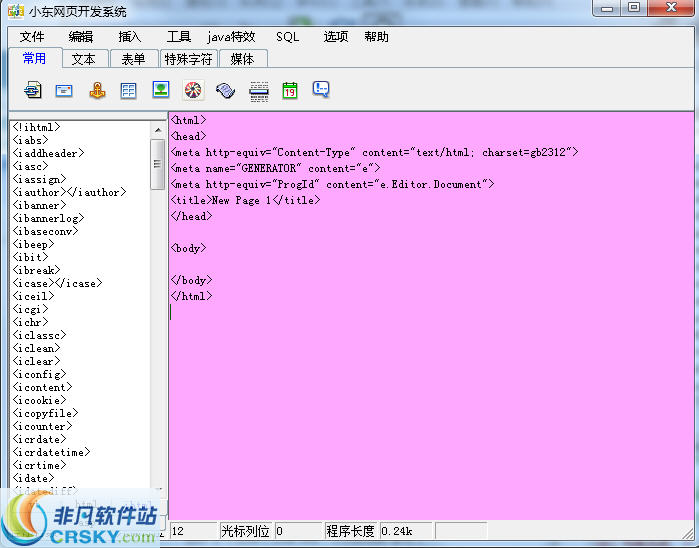Open the 工具 menu
This screenshot has height=548, width=699.
179,37
